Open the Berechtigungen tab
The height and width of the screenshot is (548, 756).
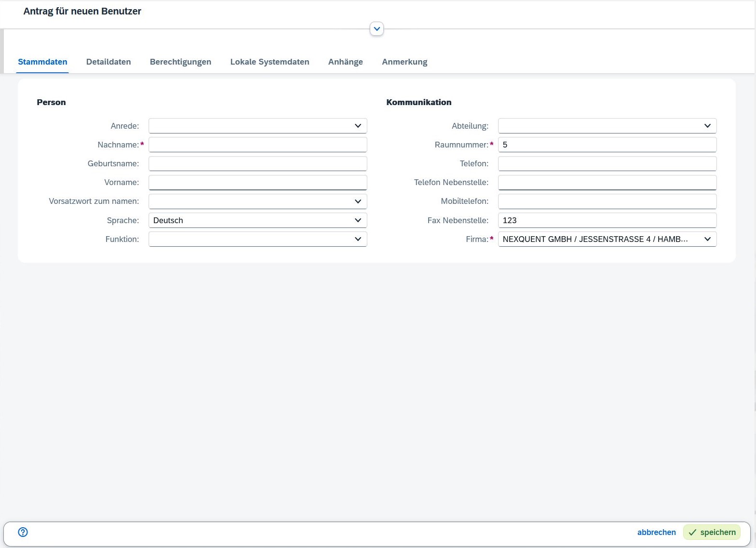[x=180, y=62]
